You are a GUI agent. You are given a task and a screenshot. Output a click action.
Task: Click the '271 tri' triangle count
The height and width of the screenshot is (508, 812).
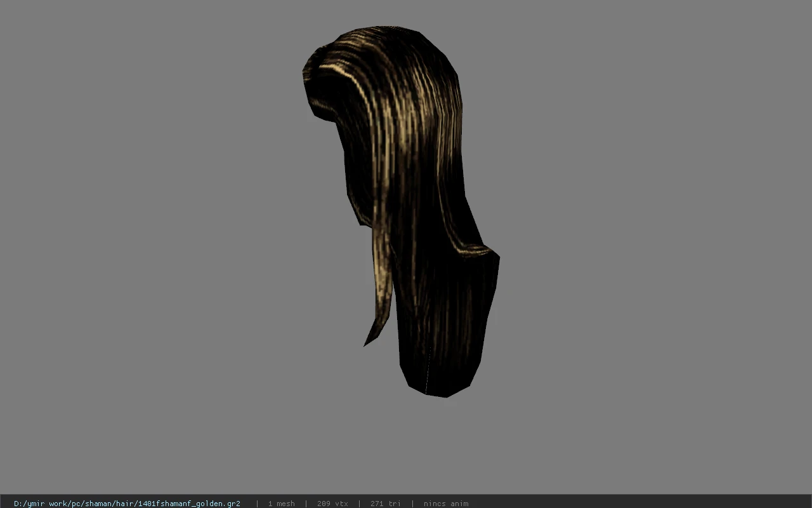(x=385, y=504)
